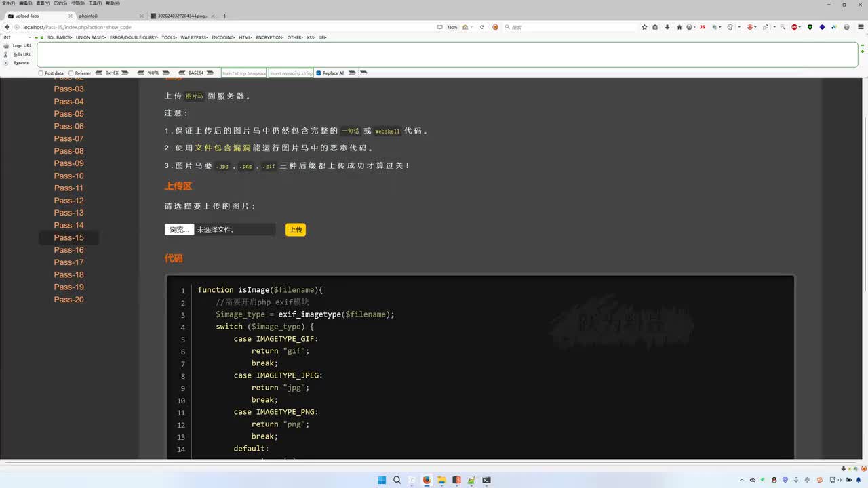
Task: Open the ENCODING dropdown menu
Action: coord(224,37)
